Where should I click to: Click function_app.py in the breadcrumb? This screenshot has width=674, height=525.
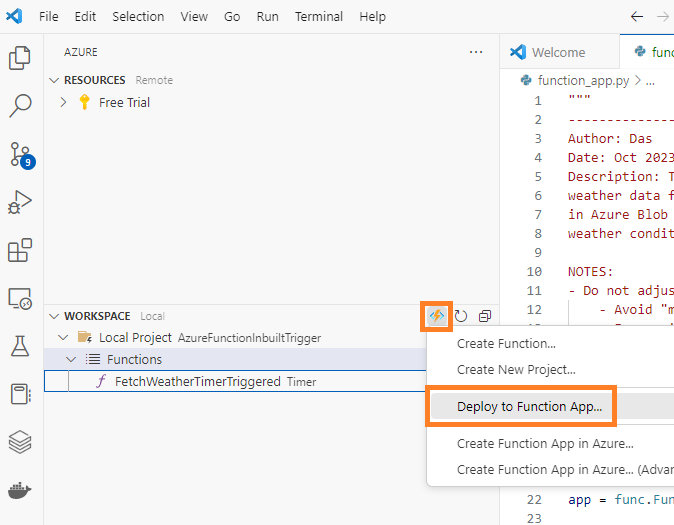pyautogui.click(x=583, y=80)
